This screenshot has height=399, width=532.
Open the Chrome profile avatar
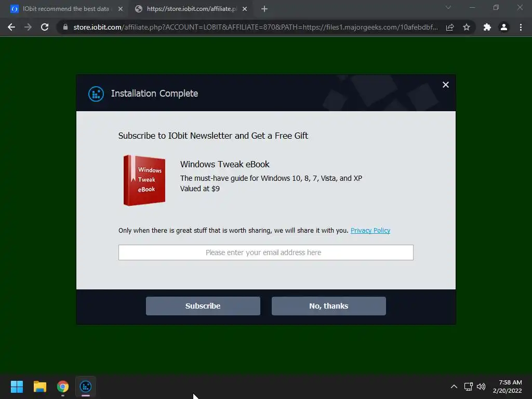click(504, 27)
